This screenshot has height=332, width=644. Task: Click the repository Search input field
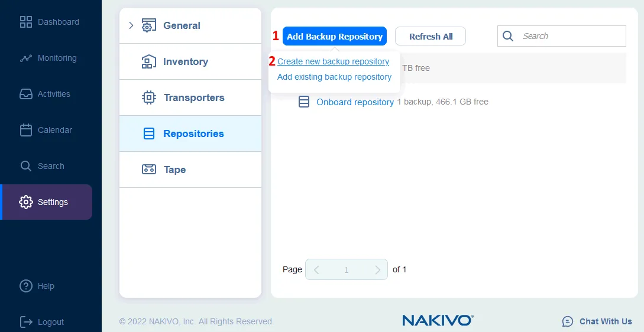click(571, 37)
